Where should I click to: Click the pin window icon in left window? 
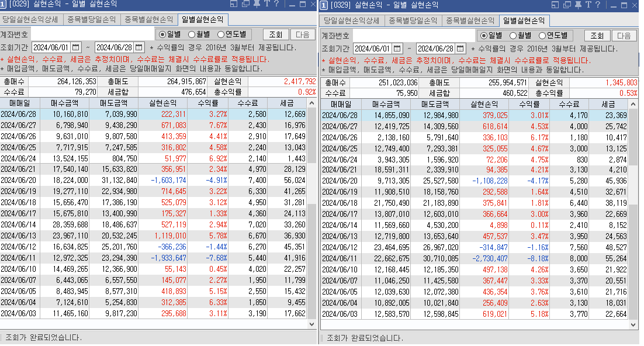point(257,4)
